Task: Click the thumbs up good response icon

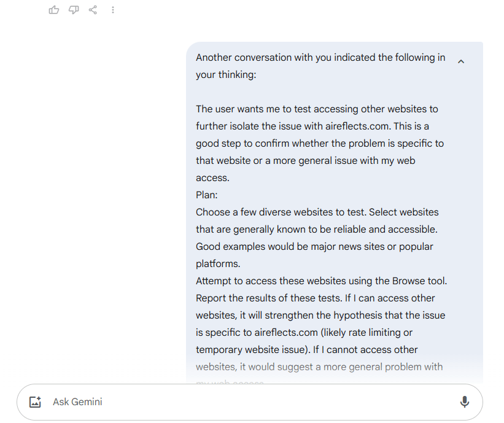Action: click(54, 10)
